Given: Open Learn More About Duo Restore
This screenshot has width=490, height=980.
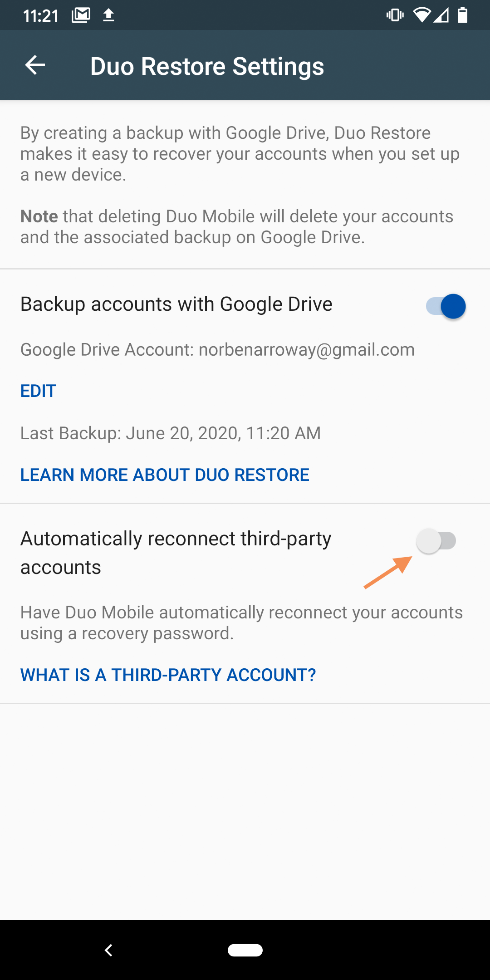Looking at the screenshot, I should [x=165, y=475].
